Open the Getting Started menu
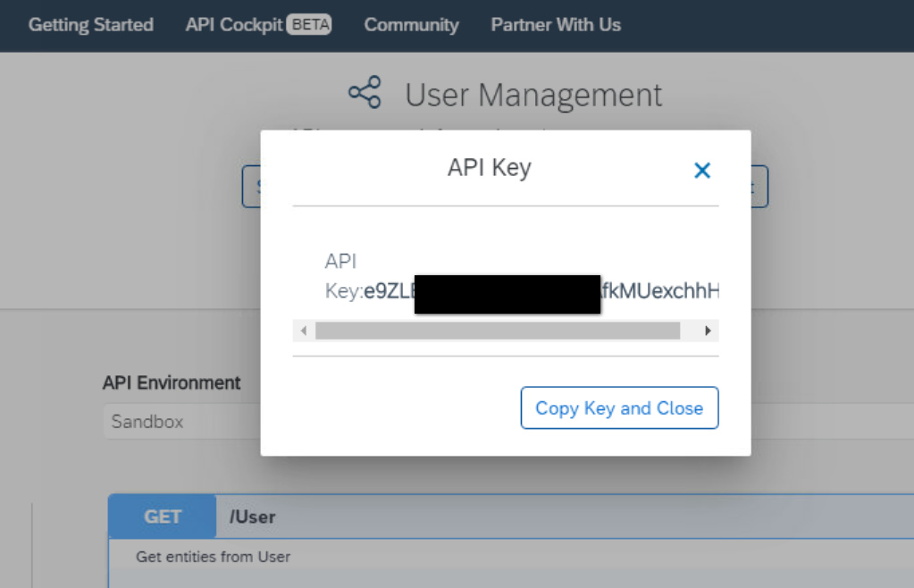 90,24
